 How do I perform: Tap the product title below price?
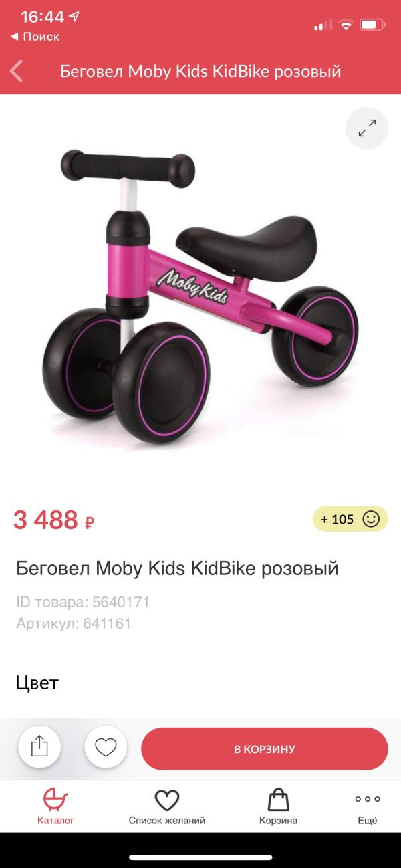[177, 568]
